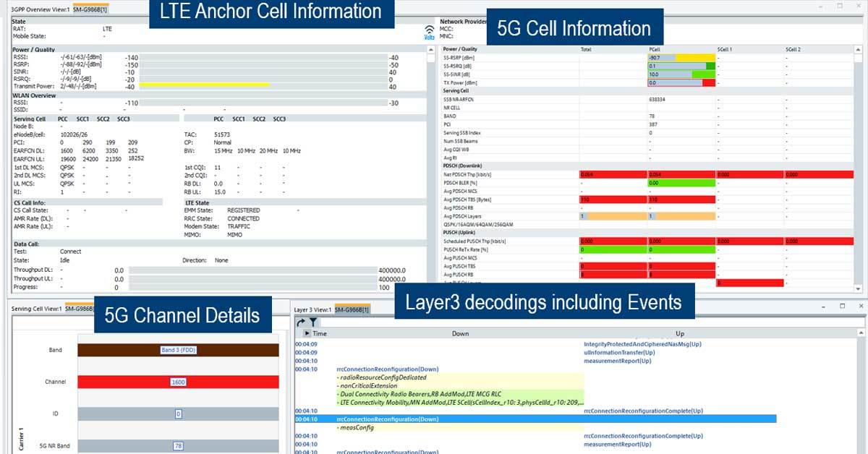This screenshot has height=454, width=868.
Task: Click the Down column header
Action: coord(460,334)
